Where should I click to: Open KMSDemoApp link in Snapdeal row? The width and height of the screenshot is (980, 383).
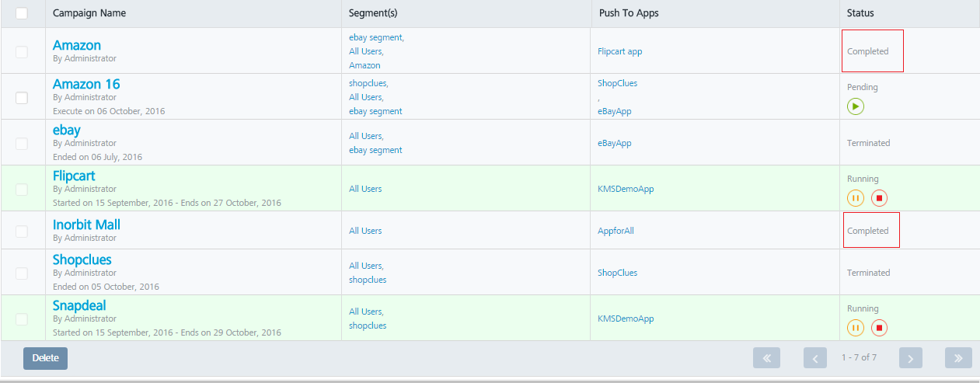[626, 319]
